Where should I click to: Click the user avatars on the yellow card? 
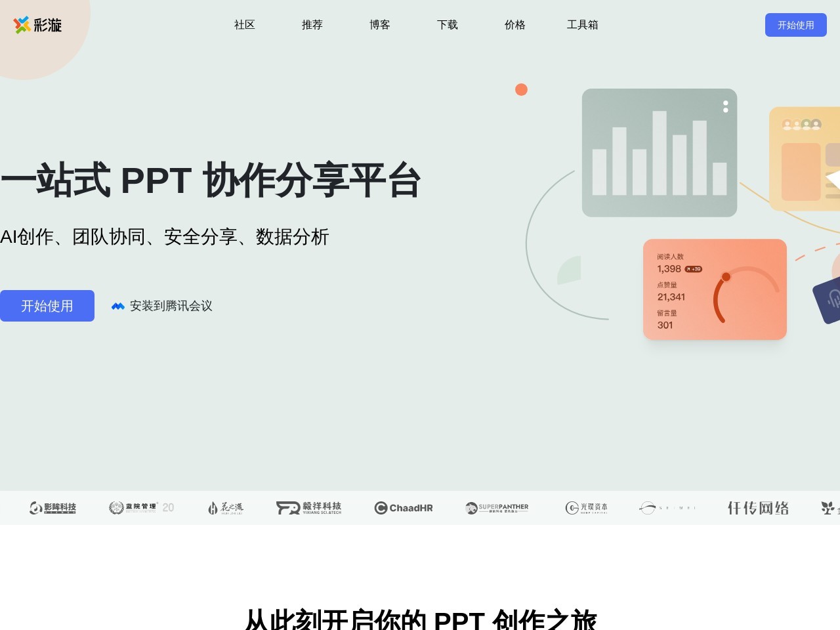coord(801,124)
